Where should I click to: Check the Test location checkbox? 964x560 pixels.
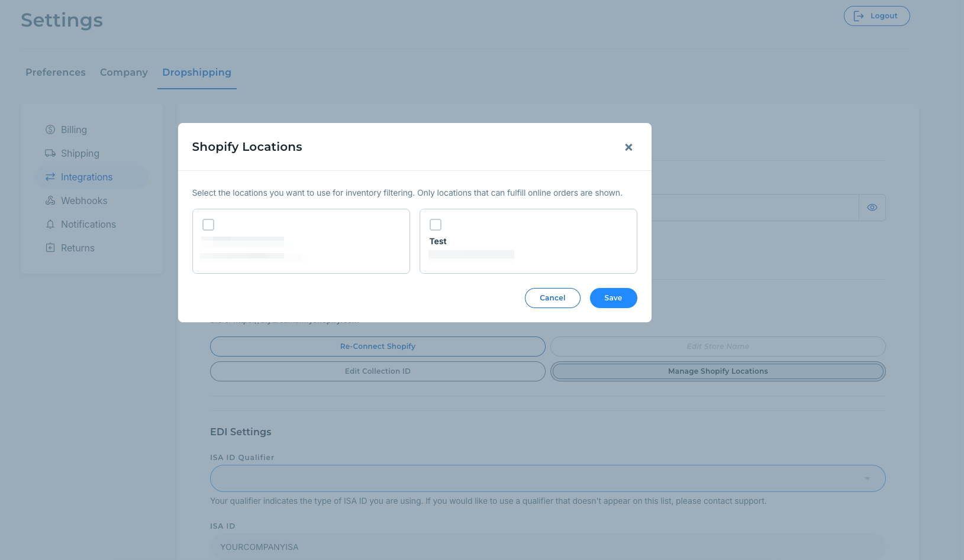(436, 225)
